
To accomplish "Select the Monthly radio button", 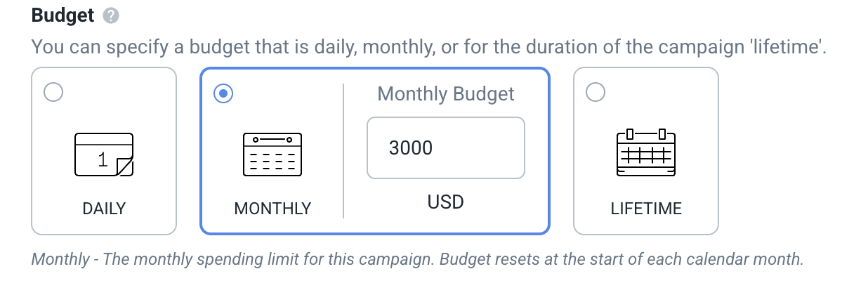I will (223, 93).
